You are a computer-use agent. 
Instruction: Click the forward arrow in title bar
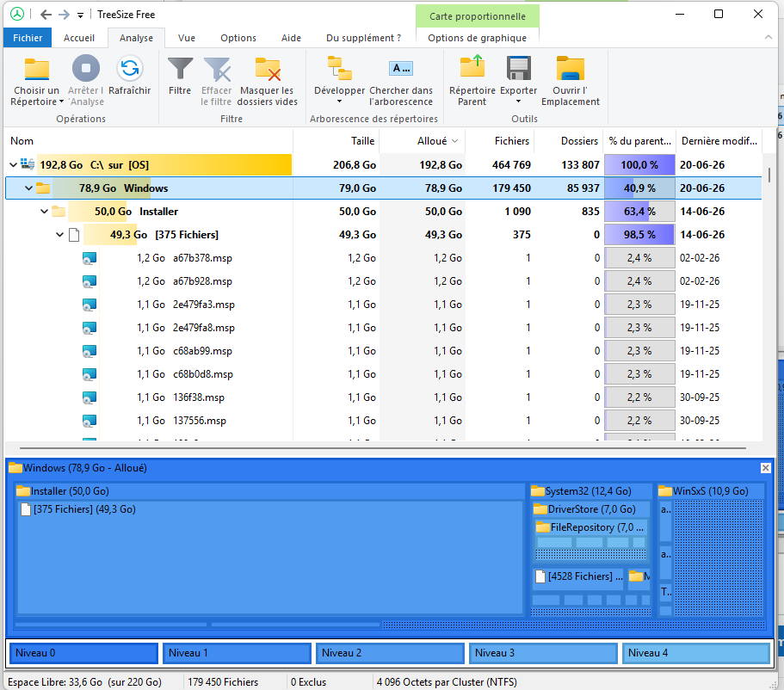[x=64, y=15]
